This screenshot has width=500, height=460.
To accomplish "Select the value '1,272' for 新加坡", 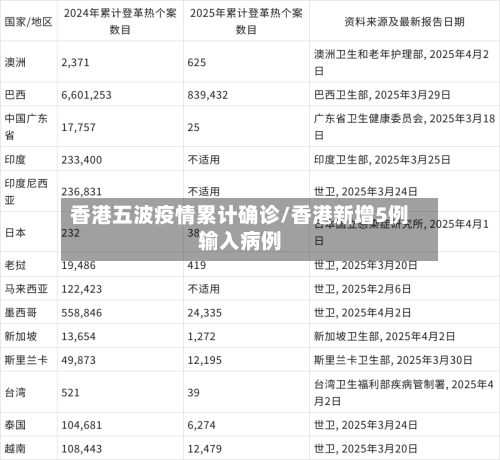I will pos(201,337).
